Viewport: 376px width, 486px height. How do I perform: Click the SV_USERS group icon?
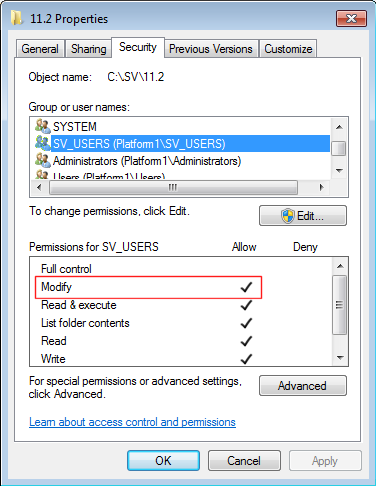[x=43, y=143]
